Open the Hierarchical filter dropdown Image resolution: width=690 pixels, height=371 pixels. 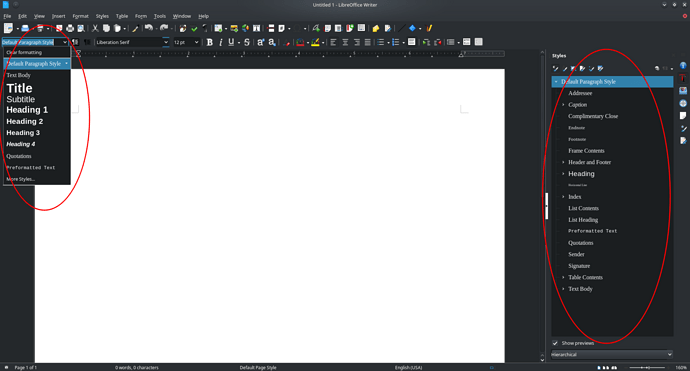612,354
